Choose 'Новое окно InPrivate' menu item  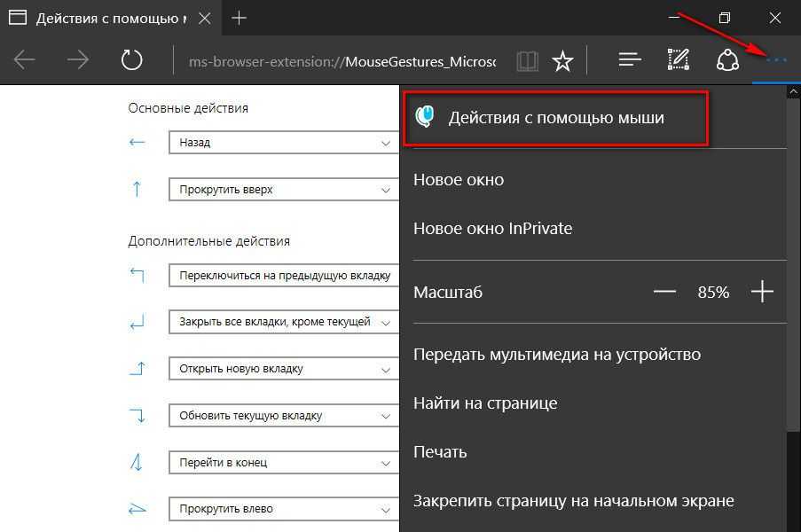click(x=492, y=228)
